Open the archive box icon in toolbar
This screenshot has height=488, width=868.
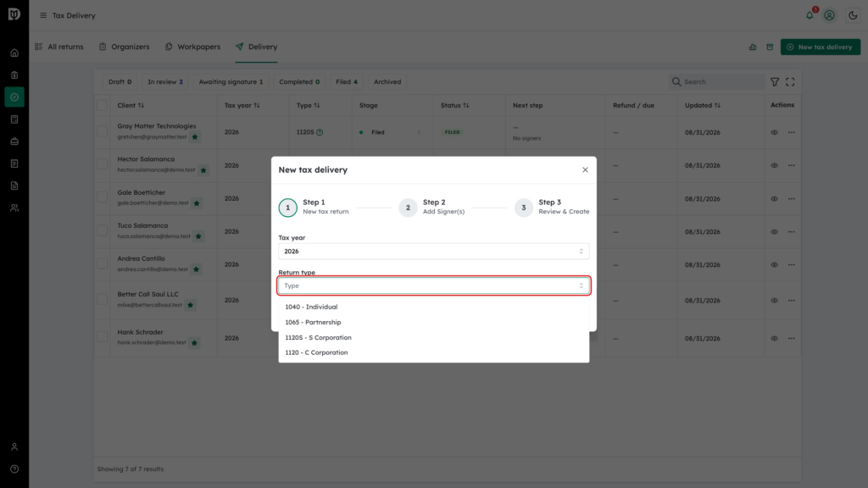pyautogui.click(x=770, y=47)
